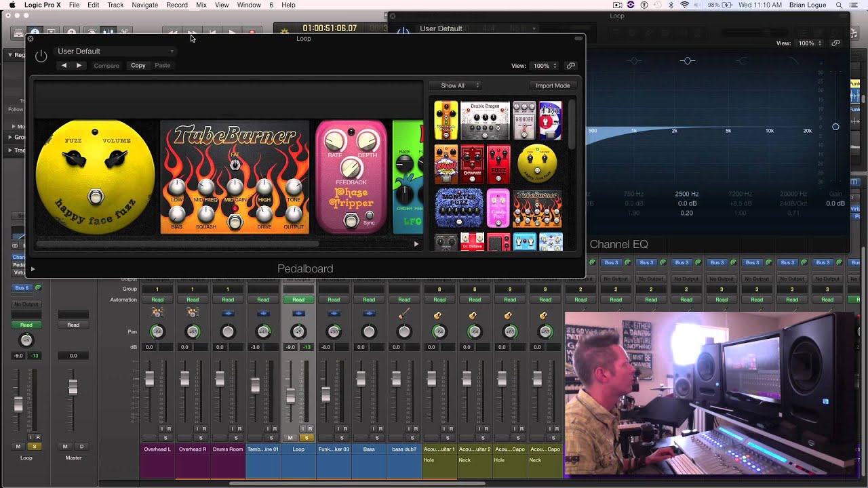The width and height of the screenshot is (868, 488).
Task: Click the audio waveform icon on Loop channel
Action: point(298,313)
